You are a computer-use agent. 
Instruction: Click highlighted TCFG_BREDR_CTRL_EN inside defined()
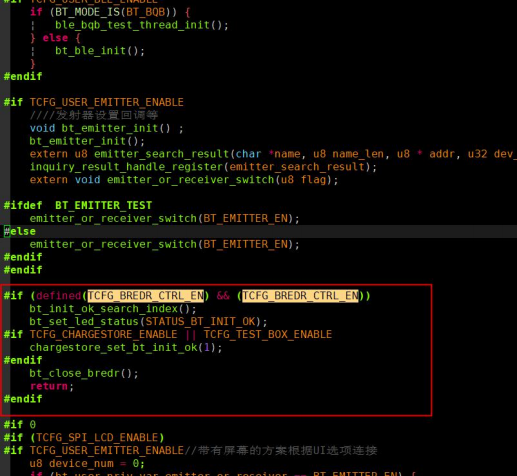[x=146, y=296]
